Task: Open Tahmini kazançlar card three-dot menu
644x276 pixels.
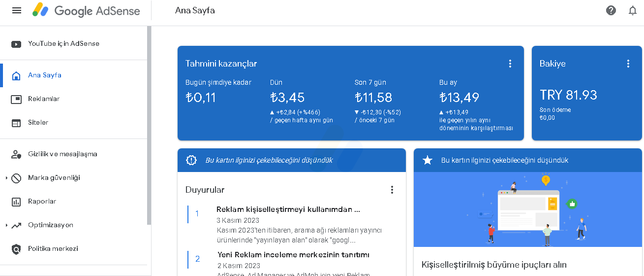Action: tap(510, 64)
